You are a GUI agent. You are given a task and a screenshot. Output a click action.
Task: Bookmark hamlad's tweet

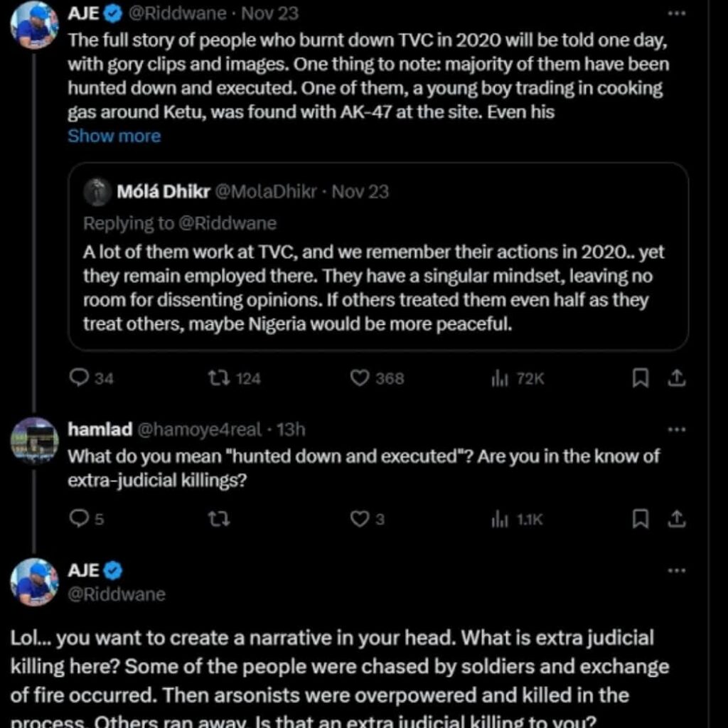pyautogui.click(x=641, y=519)
